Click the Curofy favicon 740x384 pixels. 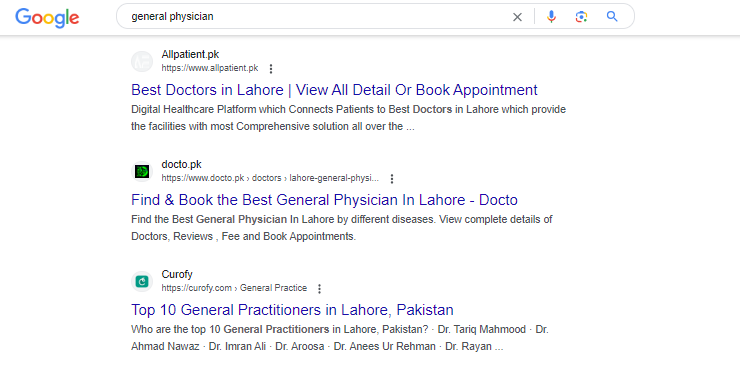142,282
